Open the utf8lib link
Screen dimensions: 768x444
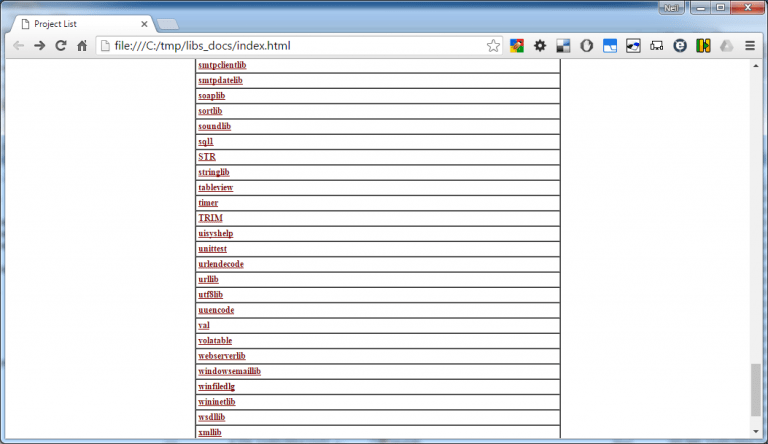tap(210, 295)
